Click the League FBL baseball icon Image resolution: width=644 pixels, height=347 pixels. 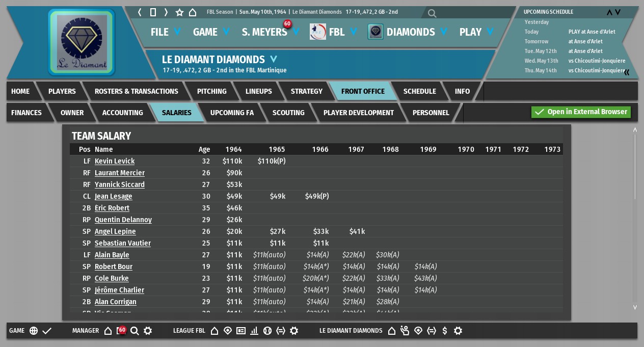click(267, 331)
